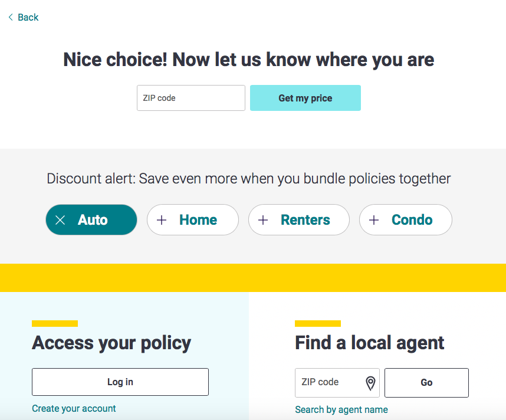The width and height of the screenshot is (506, 420).
Task: Click the location pin icon in agent ZIP field
Action: point(370,383)
